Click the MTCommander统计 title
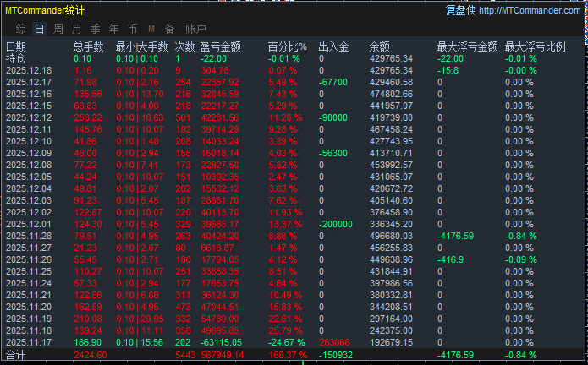This screenshot has height=365, width=588. pos(45,10)
